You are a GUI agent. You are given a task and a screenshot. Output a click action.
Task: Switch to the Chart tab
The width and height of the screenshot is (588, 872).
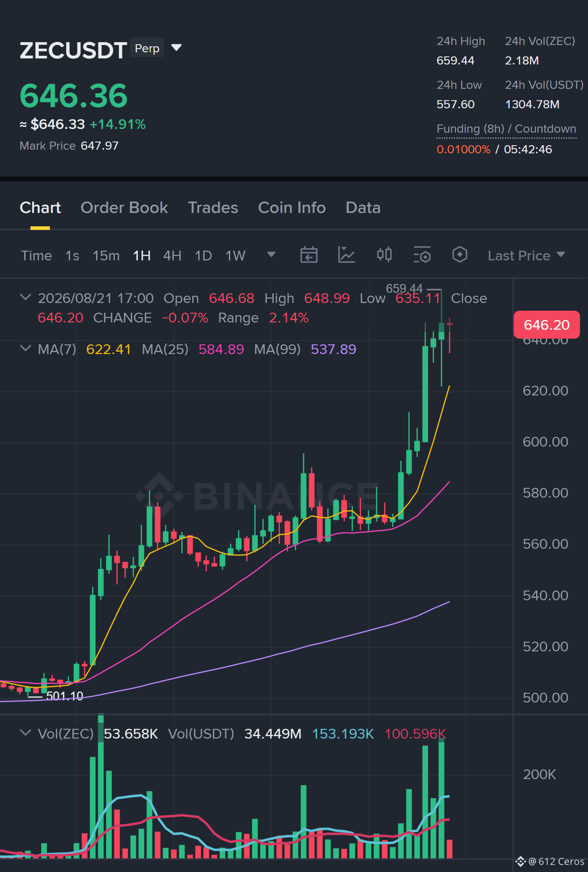[x=40, y=208]
